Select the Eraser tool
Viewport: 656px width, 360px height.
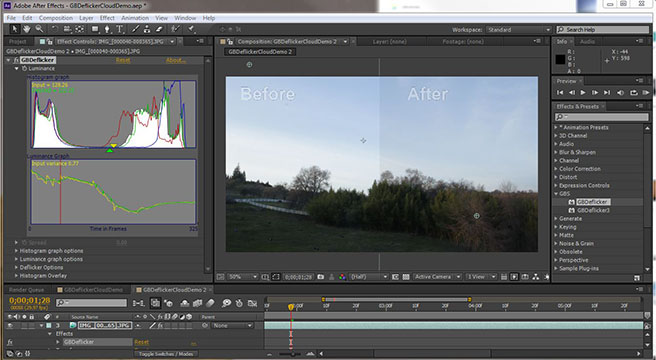point(159,29)
